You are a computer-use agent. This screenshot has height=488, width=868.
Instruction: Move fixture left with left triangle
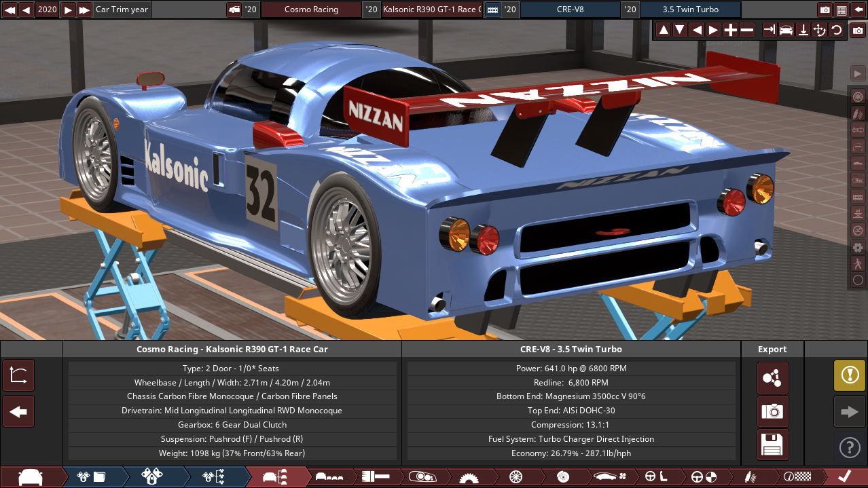[697, 30]
